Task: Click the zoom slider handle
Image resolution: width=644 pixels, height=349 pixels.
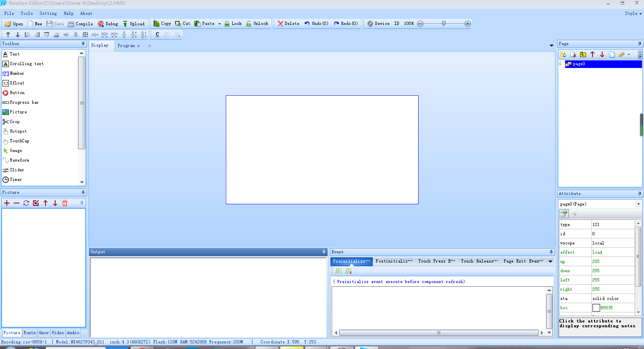Action: pyautogui.click(x=444, y=24)
